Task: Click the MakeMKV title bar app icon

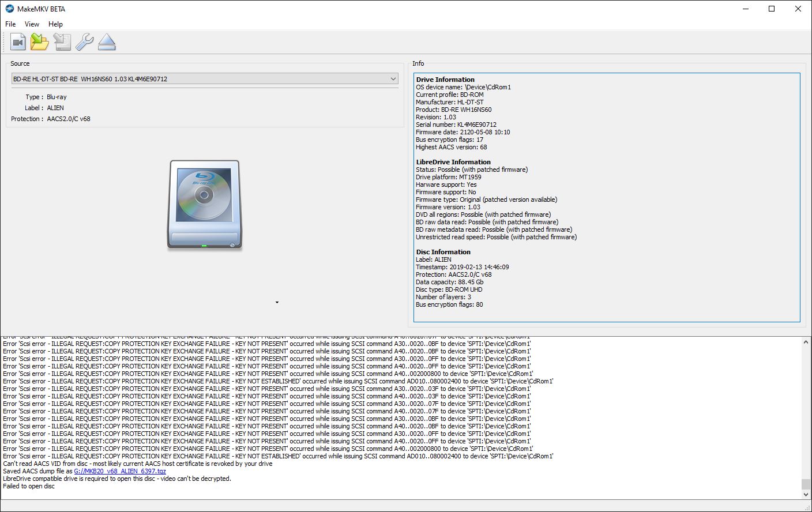Action: click(9, 9)
